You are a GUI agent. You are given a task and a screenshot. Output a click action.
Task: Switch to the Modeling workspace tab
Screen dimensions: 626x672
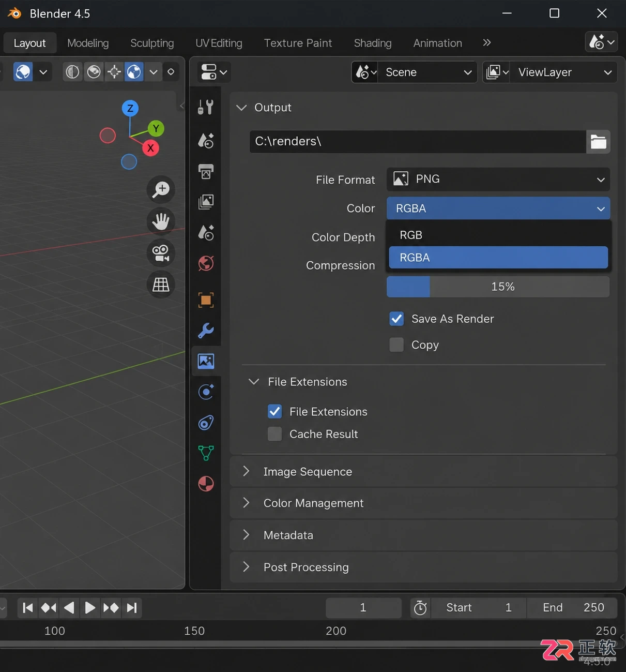point(88,43)
